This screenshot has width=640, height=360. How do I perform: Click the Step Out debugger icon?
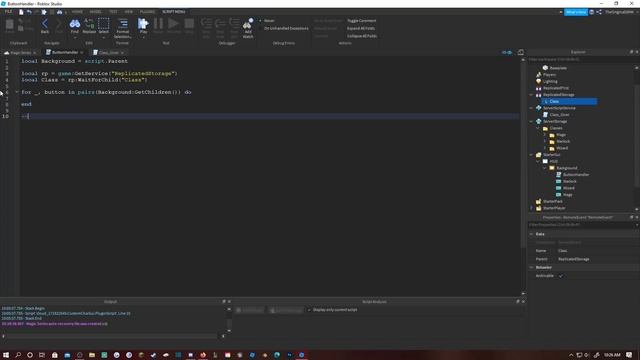pos(234,23)
